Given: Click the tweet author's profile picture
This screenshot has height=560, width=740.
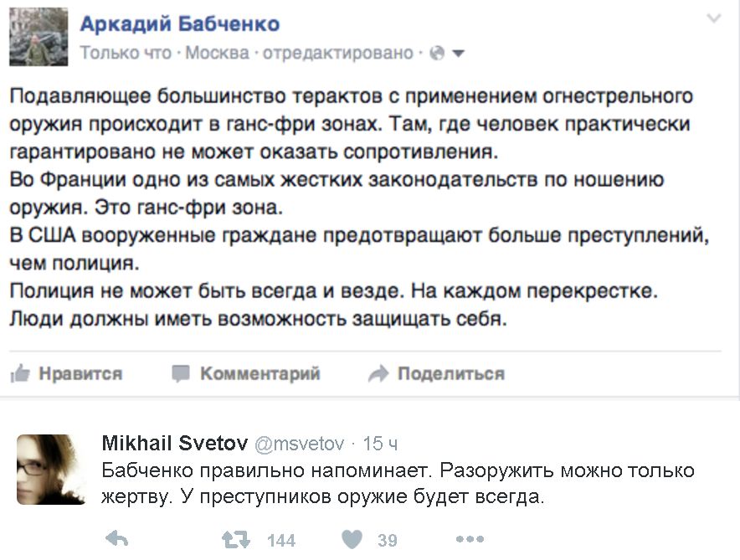Looking at the screenshot, I should (51, 470).
